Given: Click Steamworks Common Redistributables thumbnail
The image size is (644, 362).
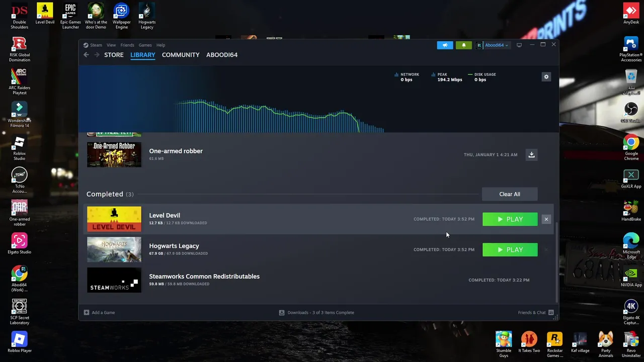Looking at the screenshot, I should click(x=114, y=280).
